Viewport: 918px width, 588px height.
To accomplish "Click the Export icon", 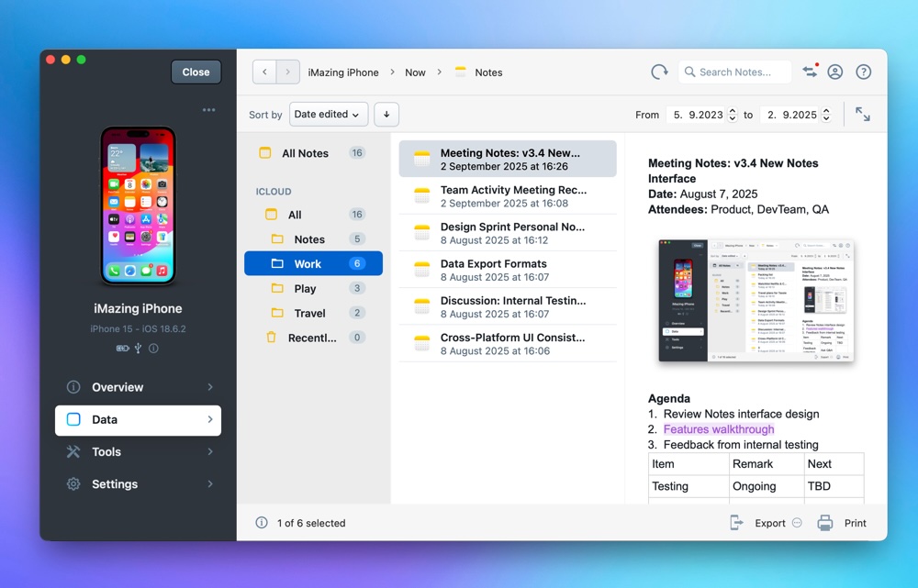I will point(736,523).
